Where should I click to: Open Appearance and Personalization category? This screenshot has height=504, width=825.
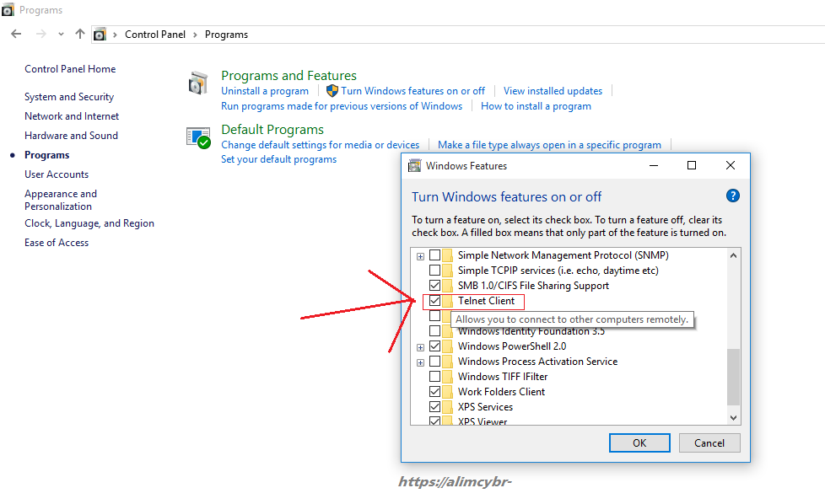point(61,201)
